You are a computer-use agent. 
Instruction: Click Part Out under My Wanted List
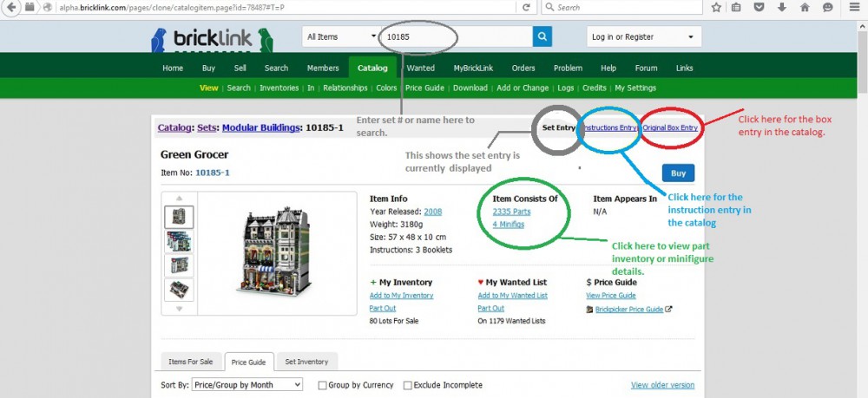click(x=491, y=309)
